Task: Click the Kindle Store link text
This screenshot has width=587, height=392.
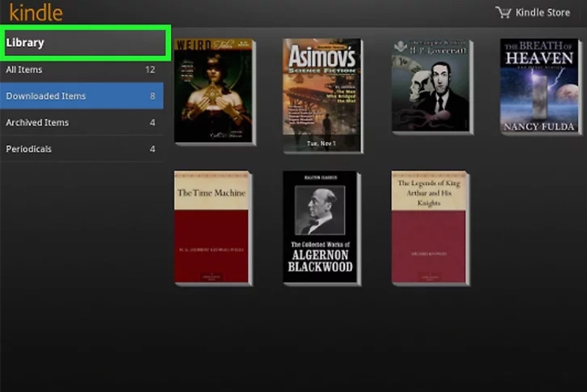Action: pos(542,13)
